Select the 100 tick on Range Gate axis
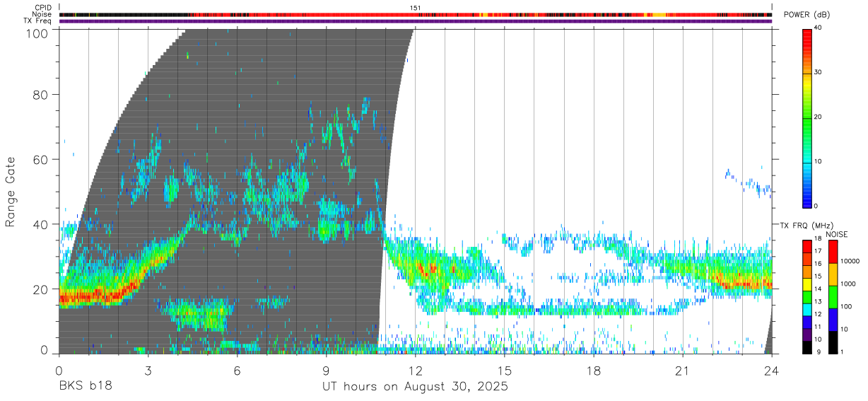The image size is (868, 401). [x=37, y=33]
